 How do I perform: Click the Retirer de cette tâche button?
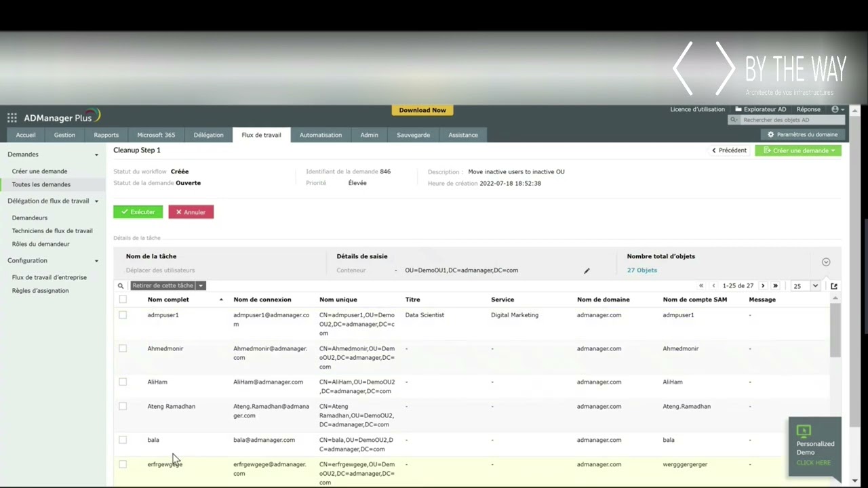[x=163, y=286]
